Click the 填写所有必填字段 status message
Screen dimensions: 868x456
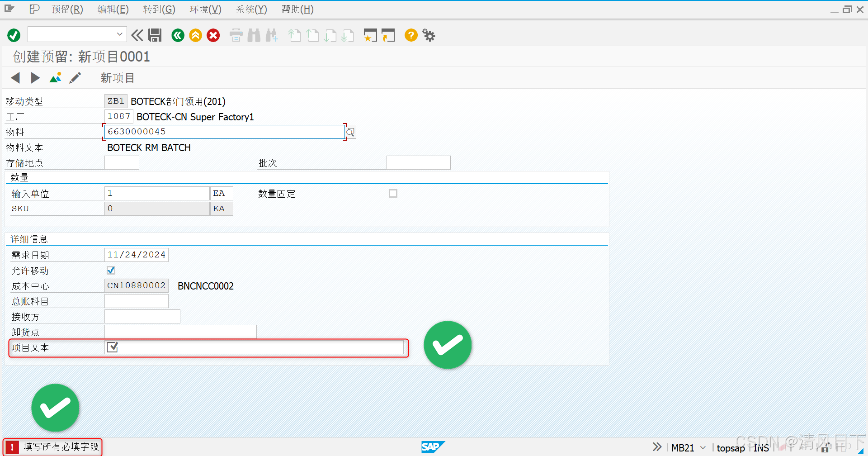click(61, 447)
